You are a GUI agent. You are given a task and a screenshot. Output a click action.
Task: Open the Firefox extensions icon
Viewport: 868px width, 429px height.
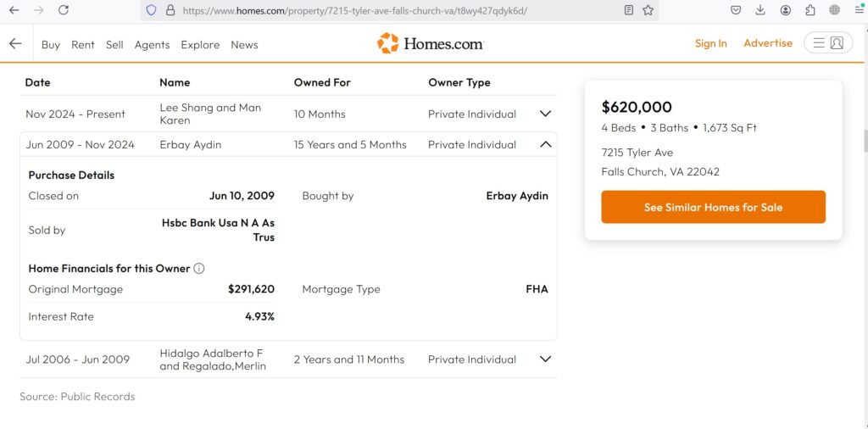click(810, 10)
